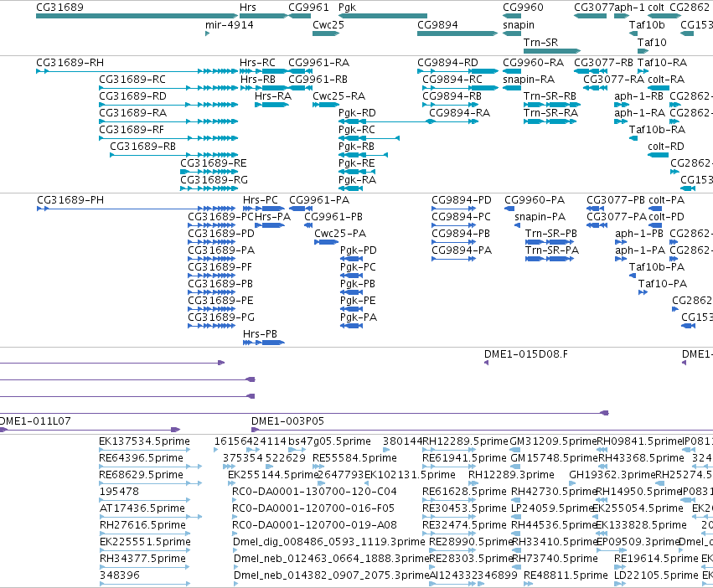Click protein CG31689-PG
713x588 pixels.
[212, 326]
